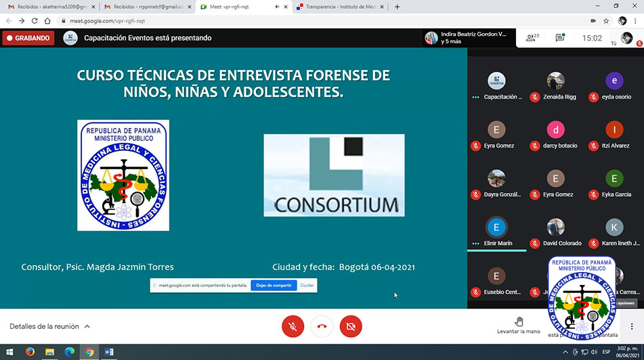Expand Detalles de la reunión
This screenshot has width=644, height=360.
pyautogui.click(x=49, y=326)
